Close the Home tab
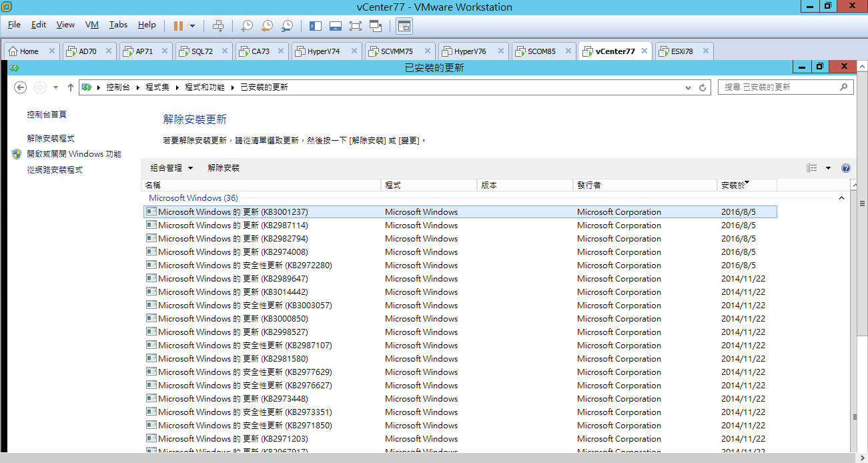Screen dimensions: 868x463 51,51
